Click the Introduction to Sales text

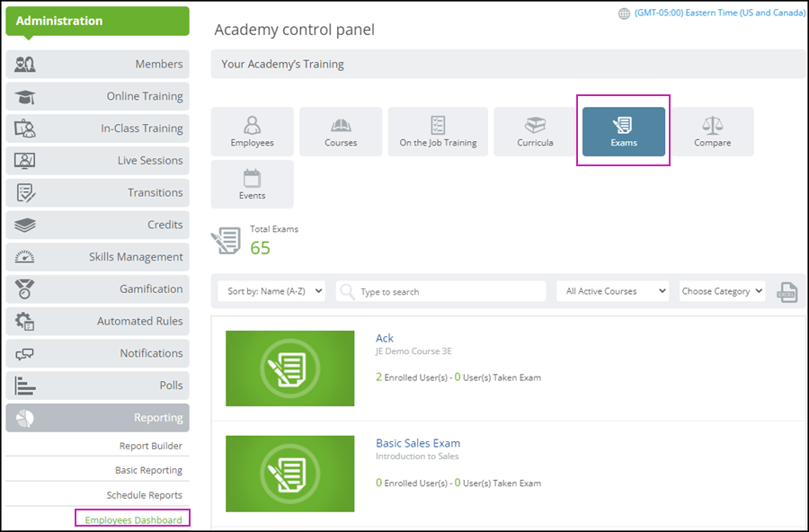(417, 457)
